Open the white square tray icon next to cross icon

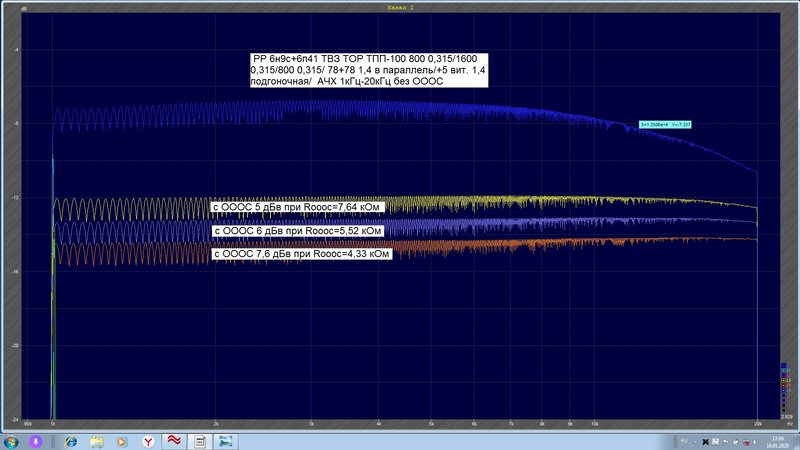coord(715,442)
